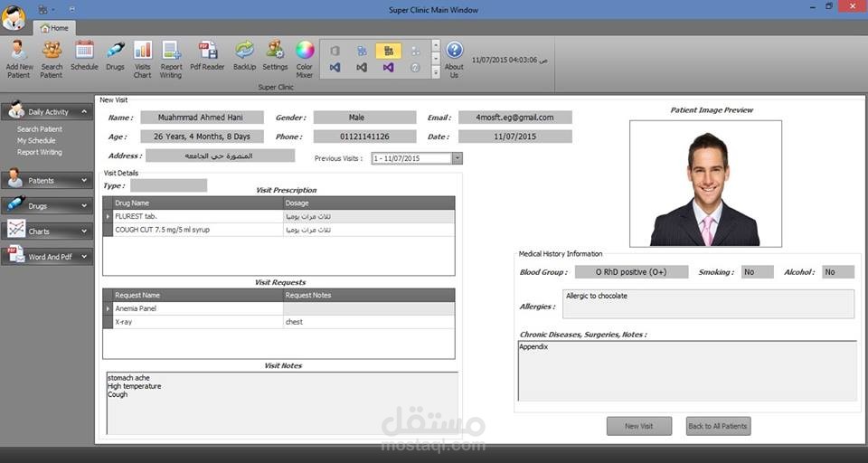Click the Back to All Patients button
The width and height of the screenshot is (868, 463).
(718, 426)
